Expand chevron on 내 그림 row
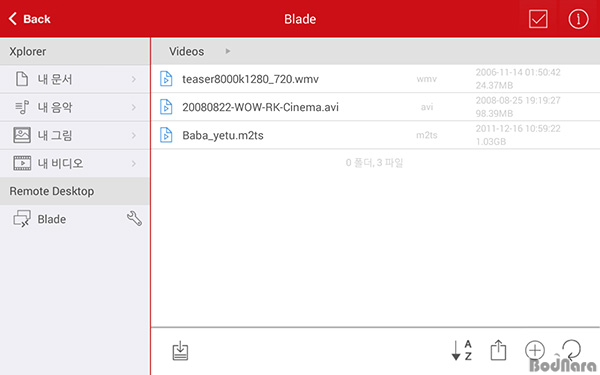This screenshot has width=600, height=375. (134, 135)
